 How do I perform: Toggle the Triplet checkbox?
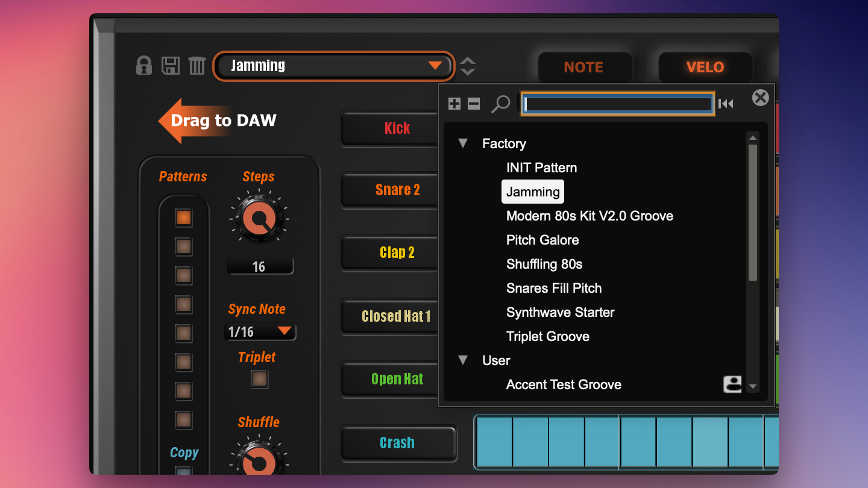259,380
